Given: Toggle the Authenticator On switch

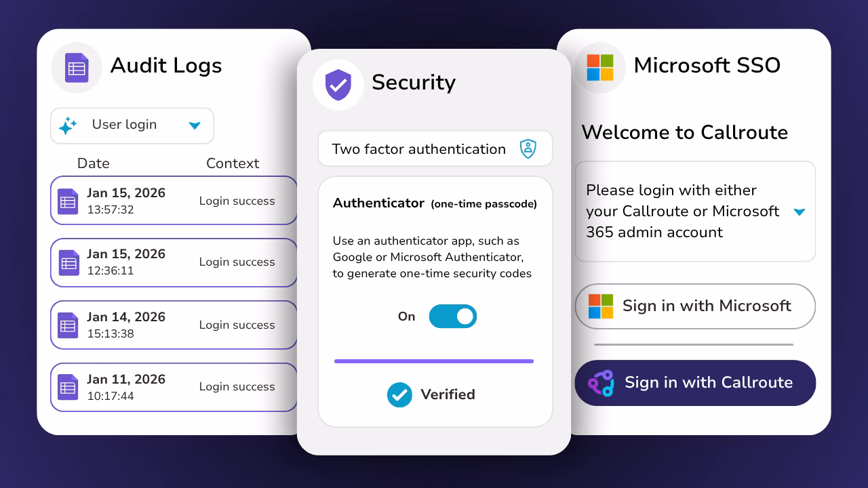Looking at the screenshot, I should (453, 317).
